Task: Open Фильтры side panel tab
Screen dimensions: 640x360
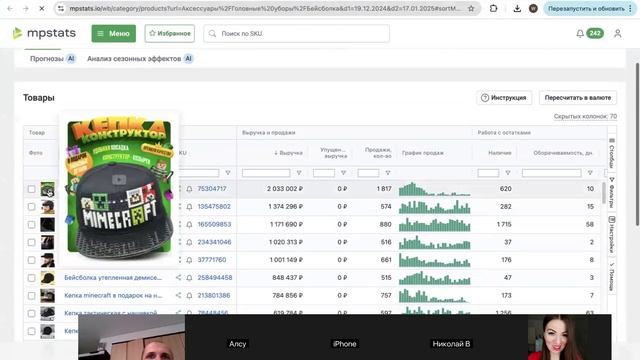Action: [612, 192]
